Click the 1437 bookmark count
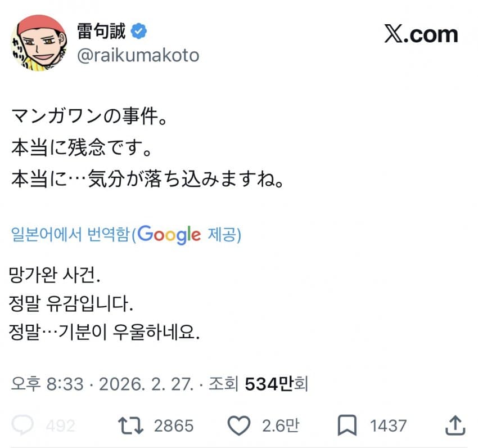 coord(389,425)
